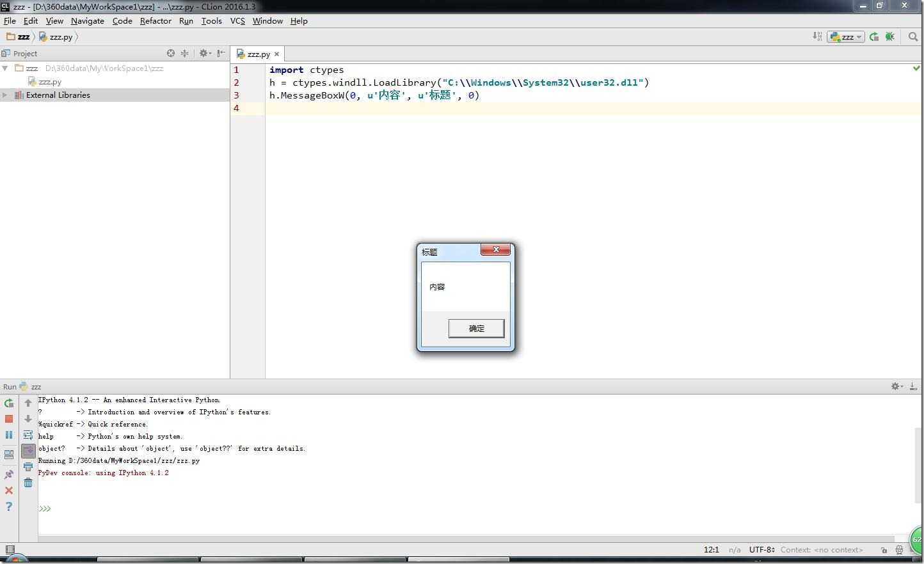Expand the External Libraries node
Screen dimensions: 924x564
point(5,95)
